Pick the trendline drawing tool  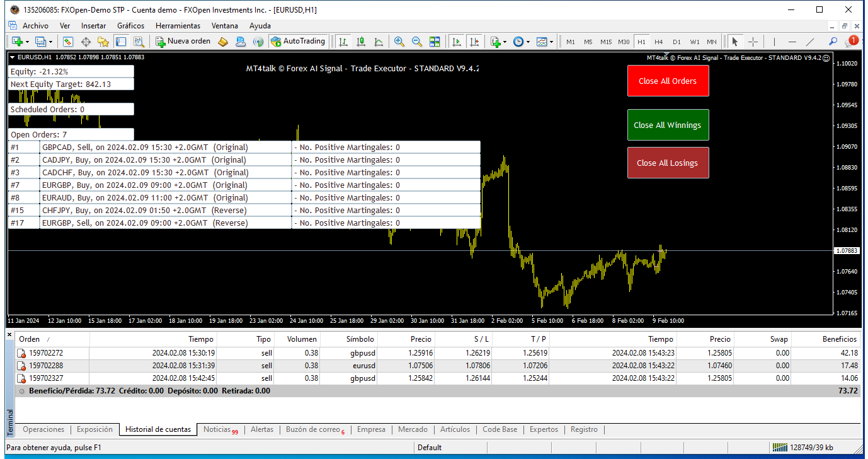pos(810,42)
